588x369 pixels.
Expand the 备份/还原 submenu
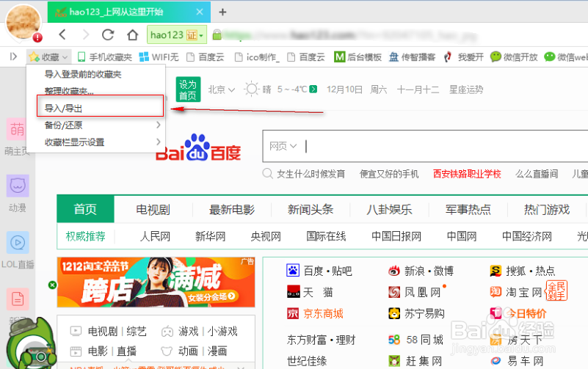click(x=96, y=125)
